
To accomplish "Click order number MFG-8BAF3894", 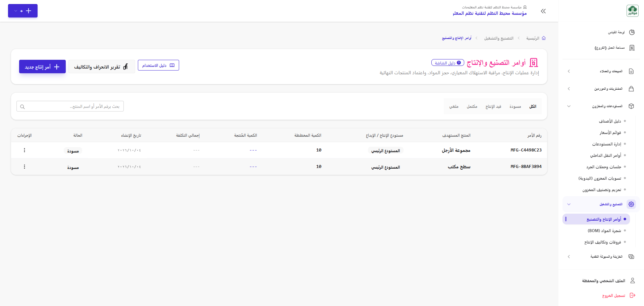I will 526,167.
